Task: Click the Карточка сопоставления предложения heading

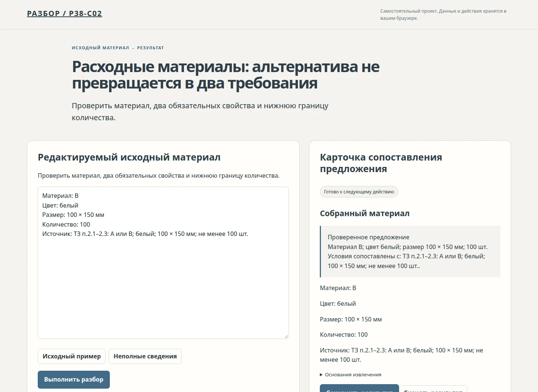Action: pos(381,163)
